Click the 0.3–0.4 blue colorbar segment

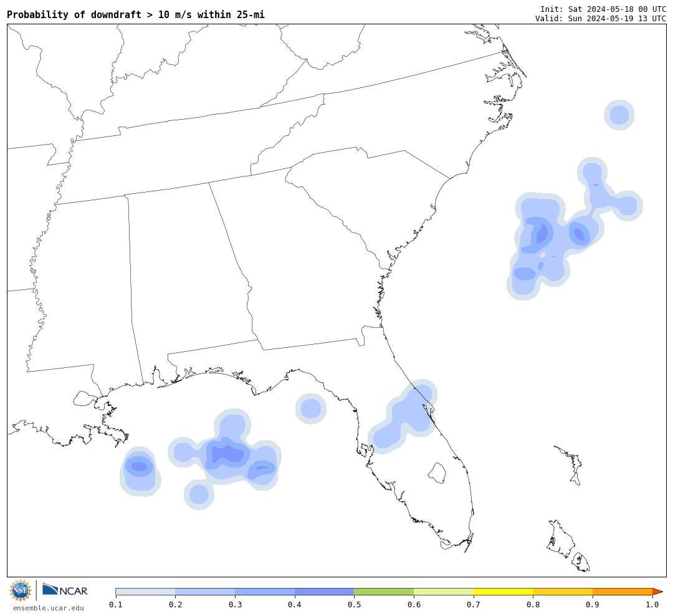[265, 592]
